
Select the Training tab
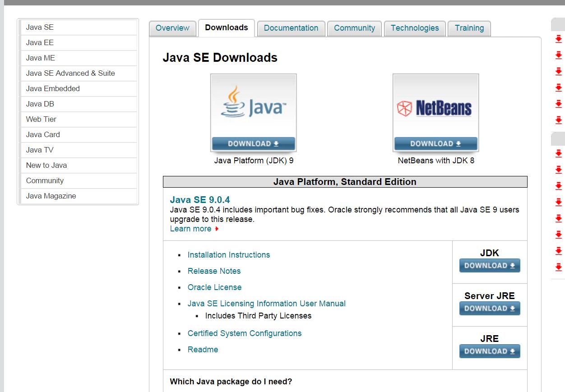click(469, 28)
